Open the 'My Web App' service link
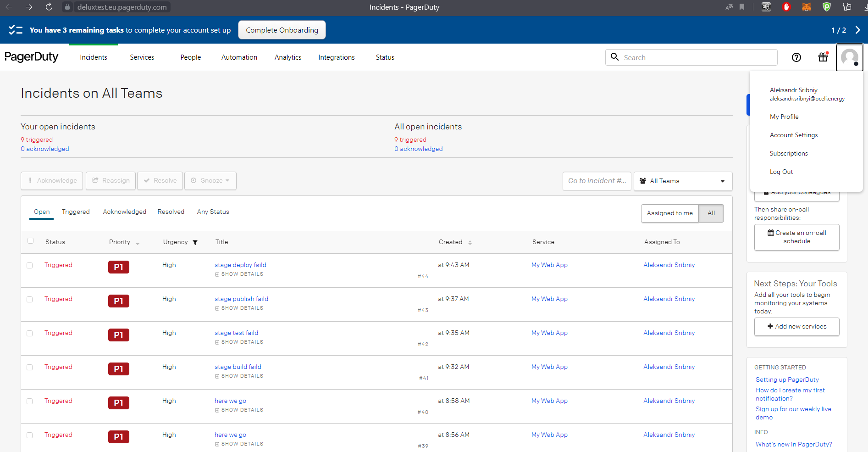 549,265
